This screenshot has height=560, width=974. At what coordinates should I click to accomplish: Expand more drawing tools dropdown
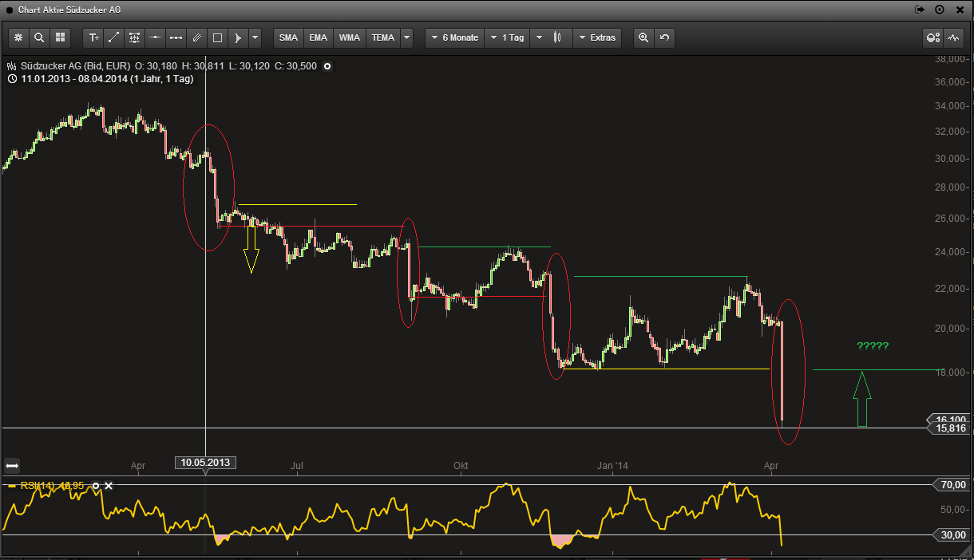[255, 37]
